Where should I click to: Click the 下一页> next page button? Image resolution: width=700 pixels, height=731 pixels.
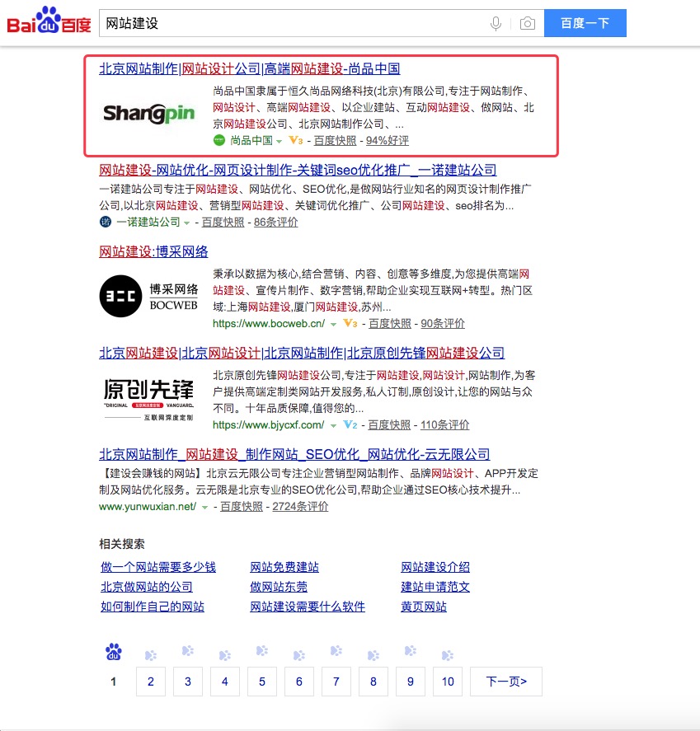[x=506, y=682]
